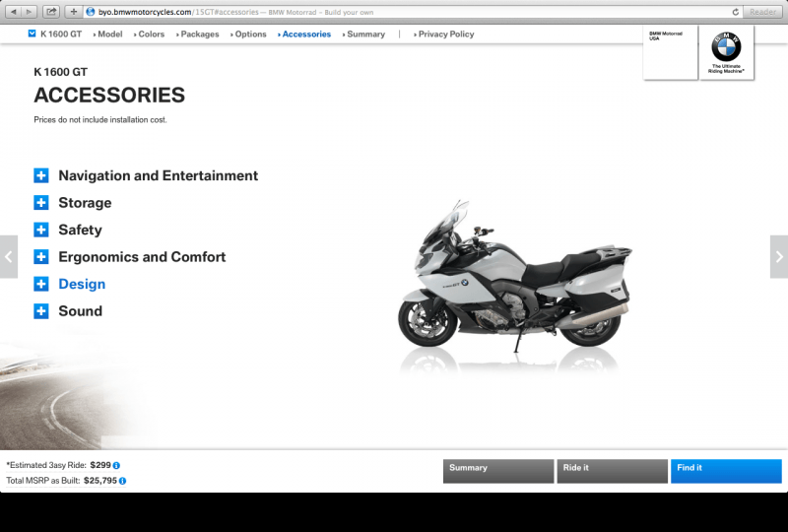Show info for Total MSRP as Built

pos(122,481)
